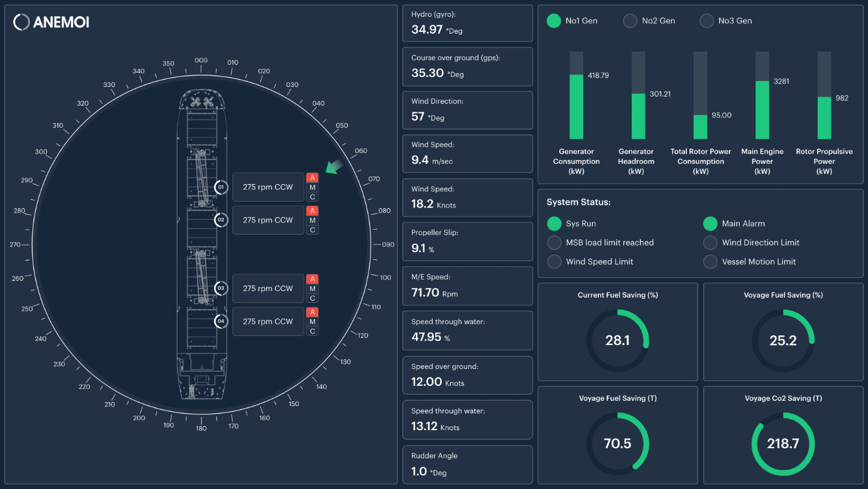The height and width of the screenshot is (489, 868).
Task: Toggle the Sys Run status indicator
Action: (554, 224)
